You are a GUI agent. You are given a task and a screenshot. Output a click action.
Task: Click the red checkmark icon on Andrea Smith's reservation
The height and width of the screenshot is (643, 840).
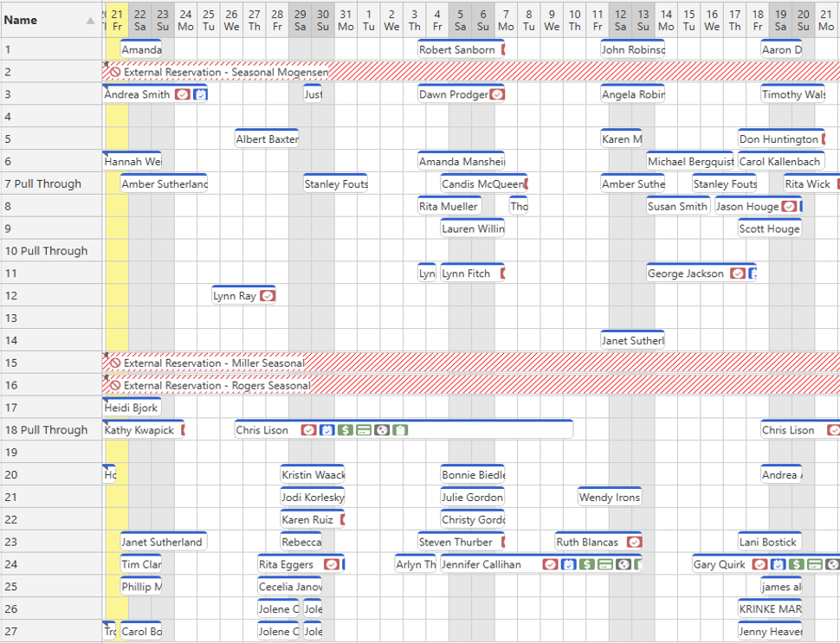click(183, 94)
